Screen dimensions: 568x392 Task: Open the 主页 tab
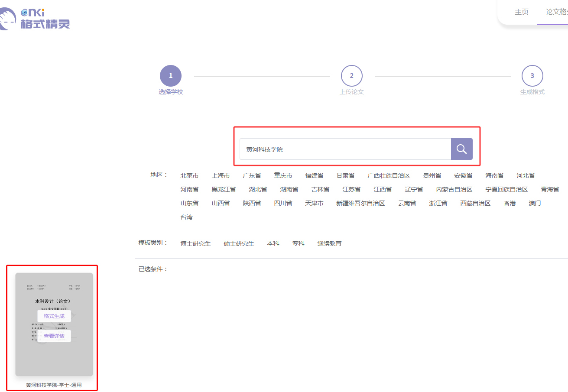tap(521, 12)
